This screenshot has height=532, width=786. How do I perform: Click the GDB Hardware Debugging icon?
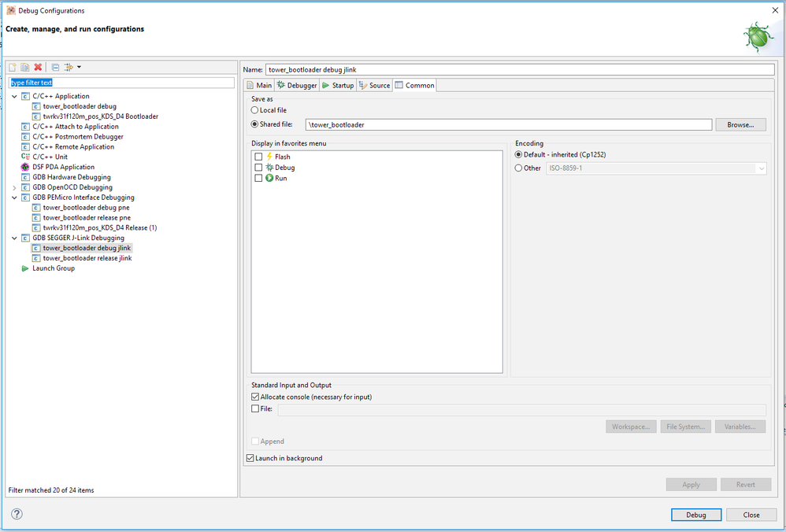pyautogui.click(x=25, y=177)
